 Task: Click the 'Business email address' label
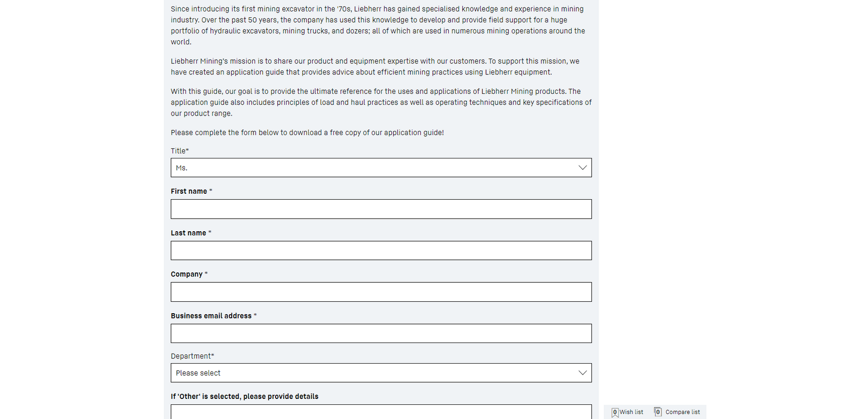pos(211,316)
